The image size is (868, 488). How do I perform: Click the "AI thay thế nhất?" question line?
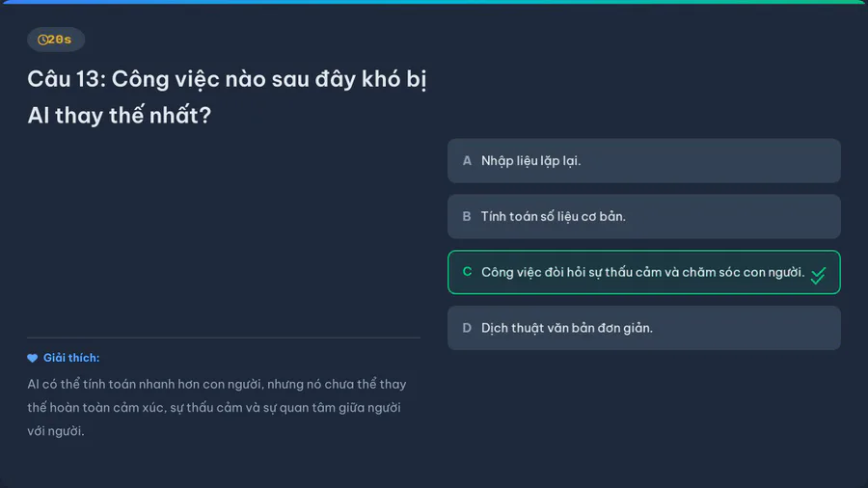(x=119, y=116)
